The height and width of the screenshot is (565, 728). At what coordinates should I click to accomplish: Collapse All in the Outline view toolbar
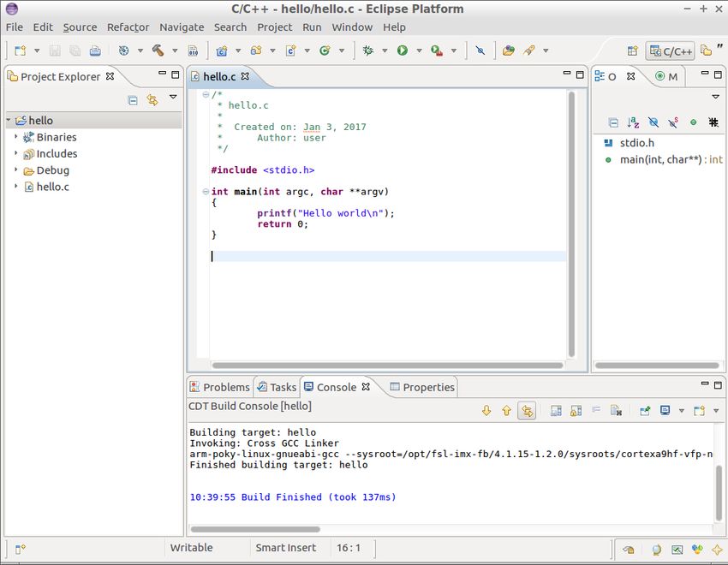[613, 122]
